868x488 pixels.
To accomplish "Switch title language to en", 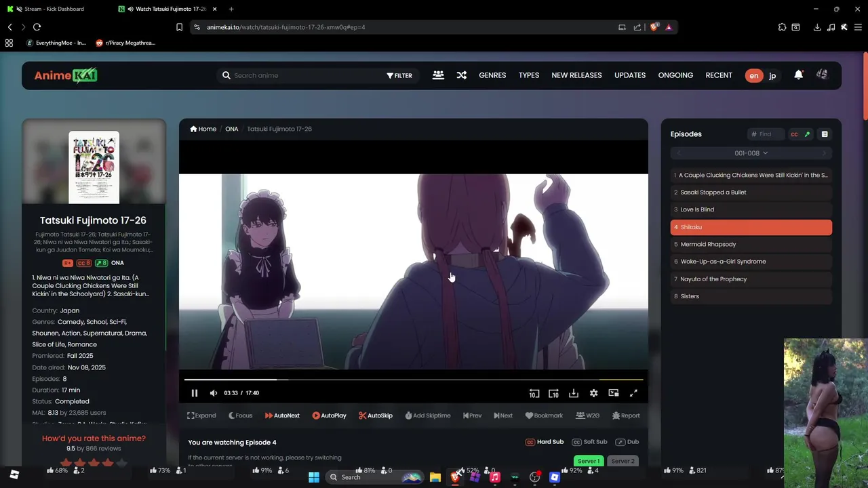I will tap(754, 76).
